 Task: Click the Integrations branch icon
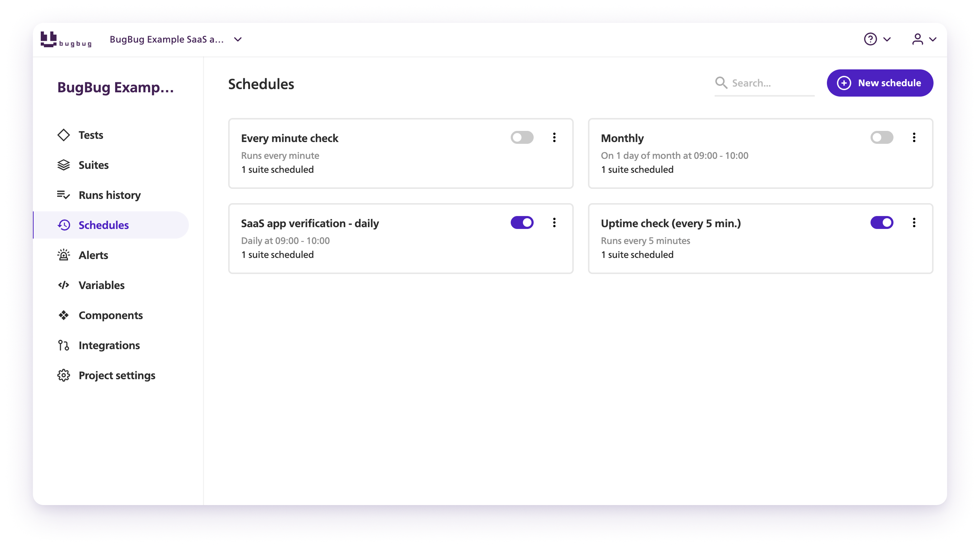coord(64,345)
